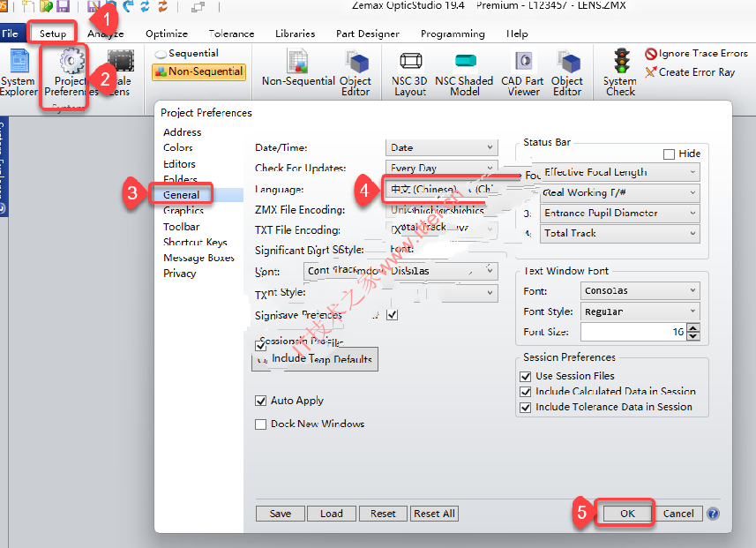Click the Cancel button
The height and width of the screenshot is (548, 756).
pos(678,514)
